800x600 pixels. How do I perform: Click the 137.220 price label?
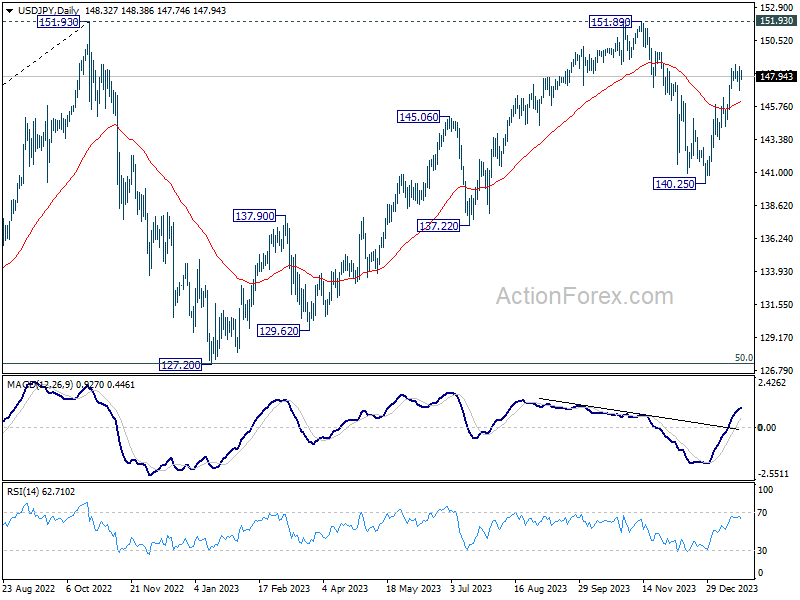point(439,226)
